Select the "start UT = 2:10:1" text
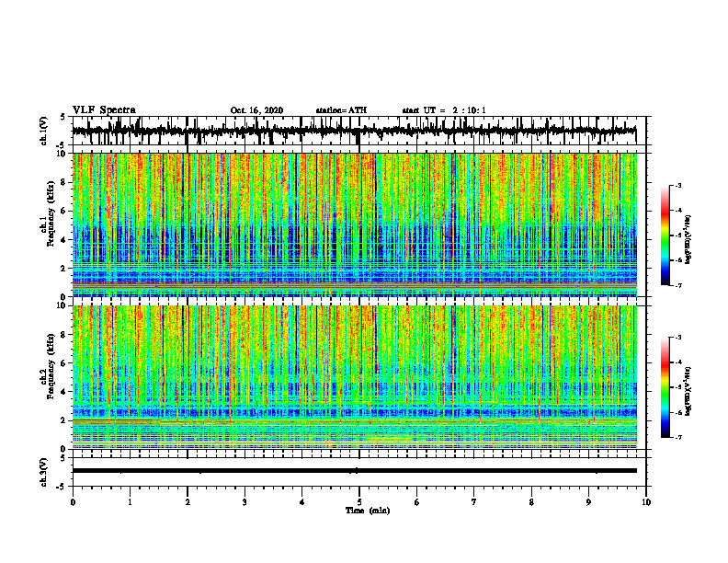 point(444,110)
